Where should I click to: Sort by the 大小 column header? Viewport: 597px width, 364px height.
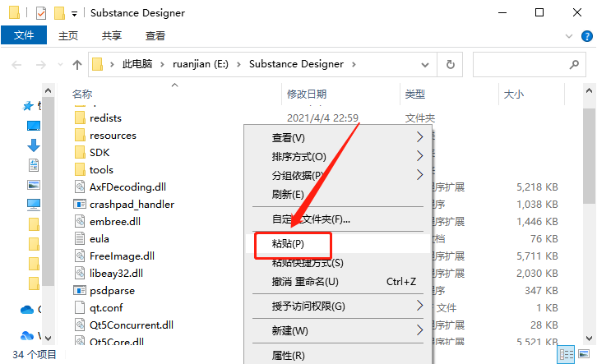tap(514, 94)
